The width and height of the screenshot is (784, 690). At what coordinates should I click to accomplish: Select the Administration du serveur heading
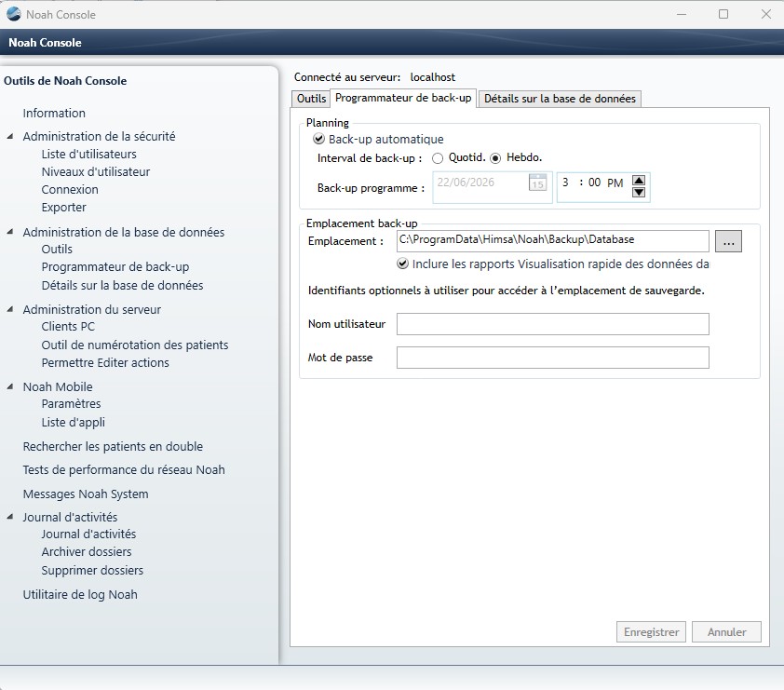pos(92,309)
